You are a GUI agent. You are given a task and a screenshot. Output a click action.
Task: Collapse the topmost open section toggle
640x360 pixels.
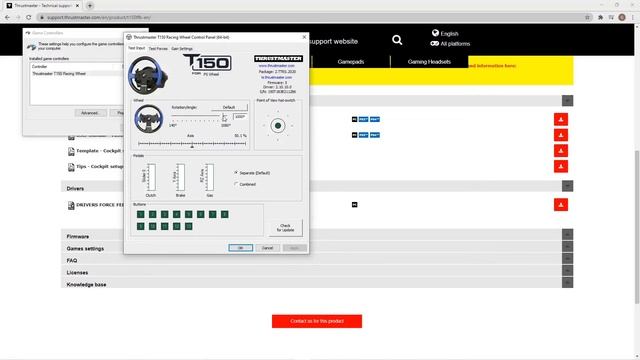567,100
